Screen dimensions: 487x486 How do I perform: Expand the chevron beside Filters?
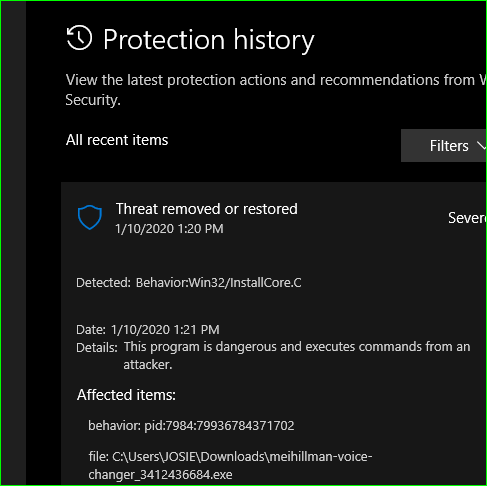coord(482,145)
